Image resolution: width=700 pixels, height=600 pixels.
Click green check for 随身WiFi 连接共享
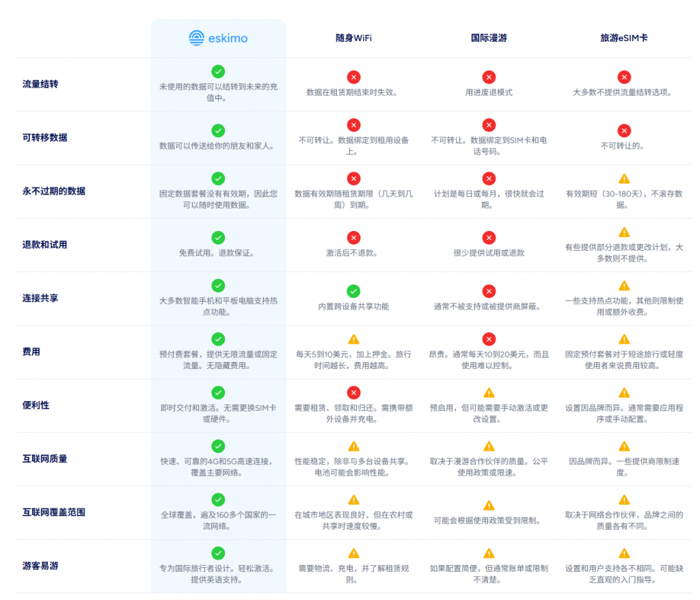point(353,292)
